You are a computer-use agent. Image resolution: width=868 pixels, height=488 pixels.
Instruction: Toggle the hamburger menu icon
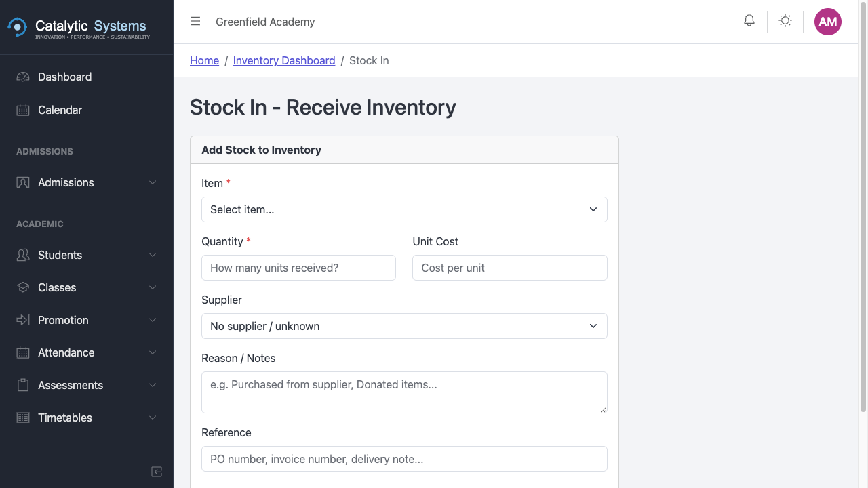point(195,22)
